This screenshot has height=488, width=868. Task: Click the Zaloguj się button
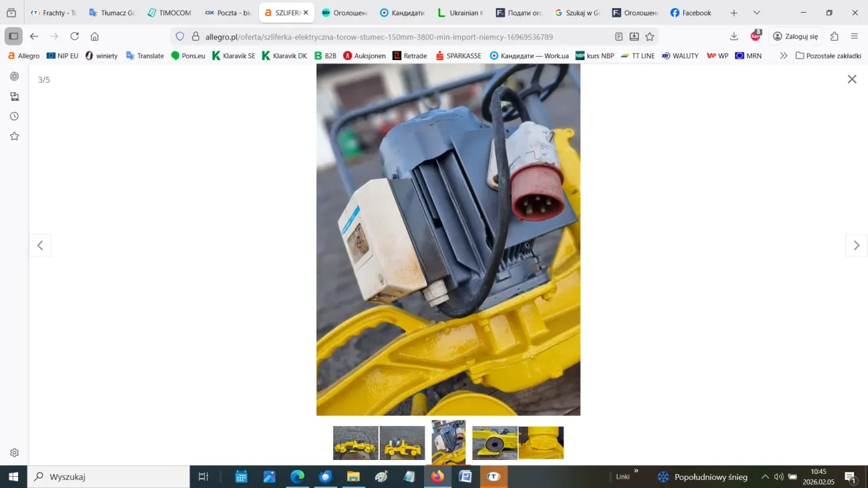[795, 36]
